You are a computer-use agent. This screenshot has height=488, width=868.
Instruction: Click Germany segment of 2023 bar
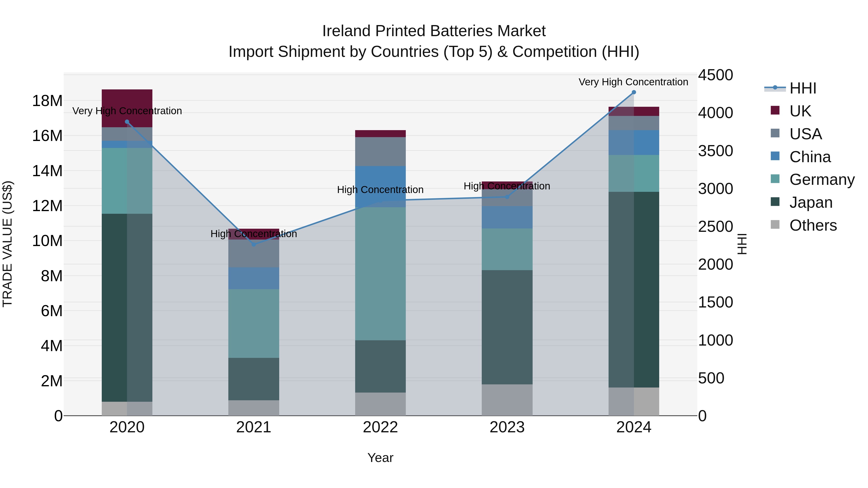tap(507, 250)
